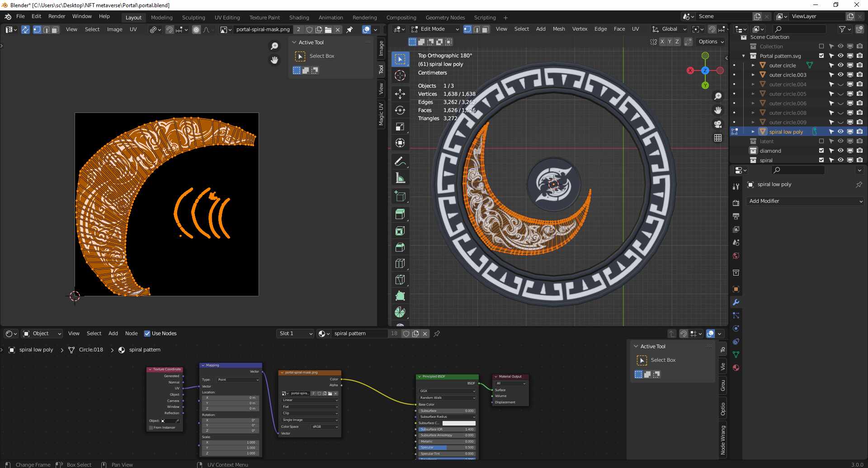This screenshot has height=468, width=868.
Task: Open Edit Mode dropdown in 3D viewport
Action: coord(434,29)
